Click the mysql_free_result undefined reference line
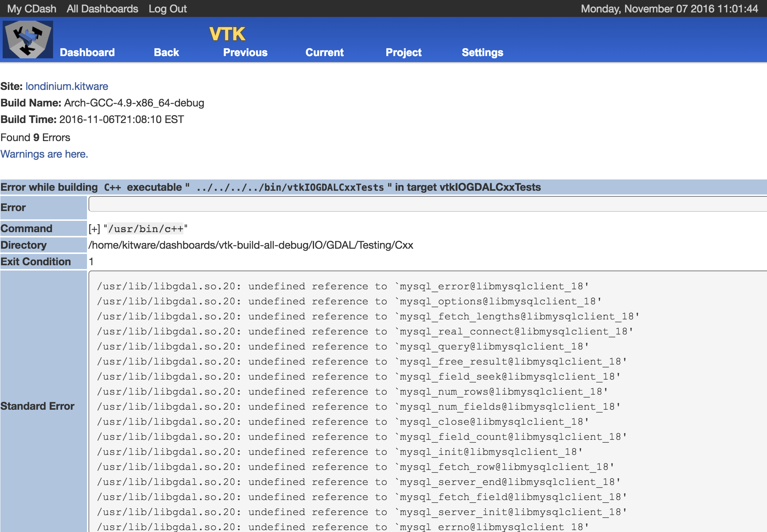Screen dimensions: 767x532 pyautogui.click(x=361, y=362)
